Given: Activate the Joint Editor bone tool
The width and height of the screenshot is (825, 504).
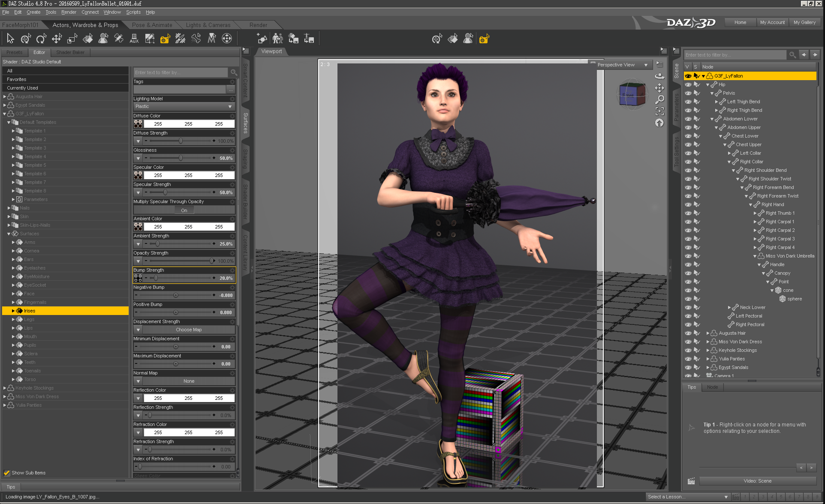Looking at the screenshot, I should (119, 39).
